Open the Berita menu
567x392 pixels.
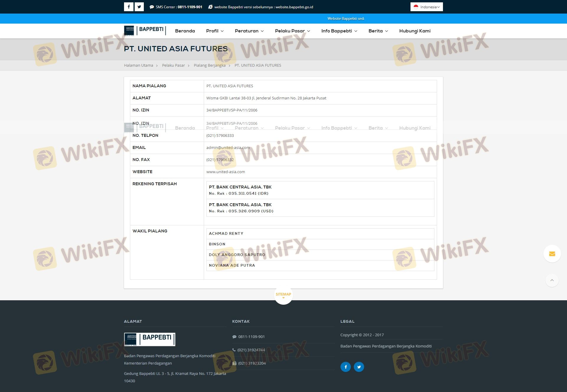click(x=378, y=31)
